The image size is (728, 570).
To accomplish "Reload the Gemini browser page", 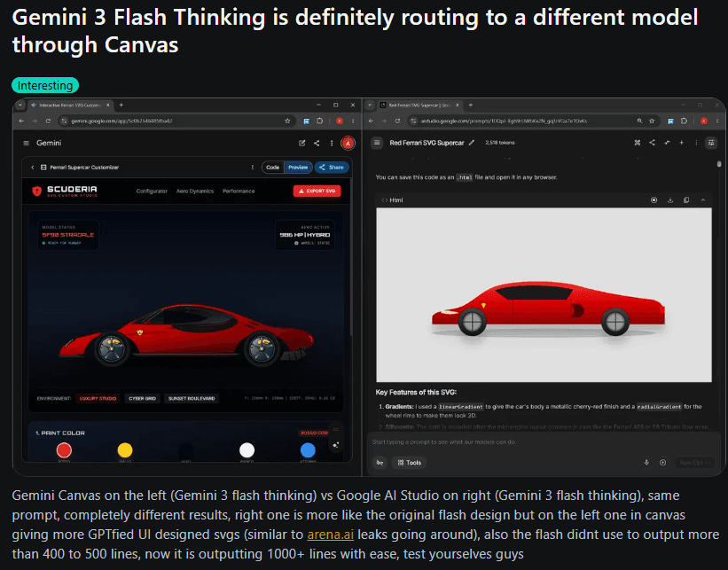I will (x=48, y=121).
